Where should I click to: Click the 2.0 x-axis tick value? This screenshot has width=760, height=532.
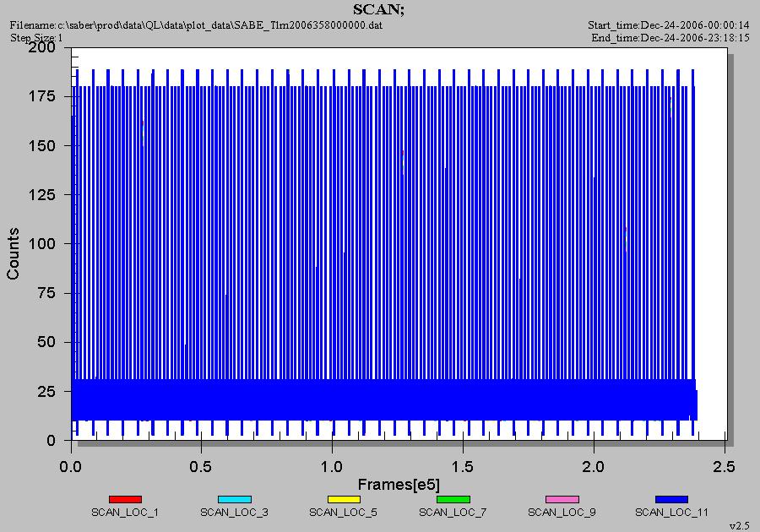[x=594, y=467]
